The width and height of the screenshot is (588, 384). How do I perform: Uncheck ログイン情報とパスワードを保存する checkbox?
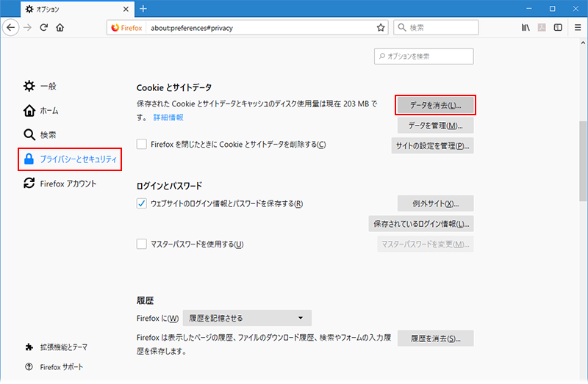(x=141, y=203)
